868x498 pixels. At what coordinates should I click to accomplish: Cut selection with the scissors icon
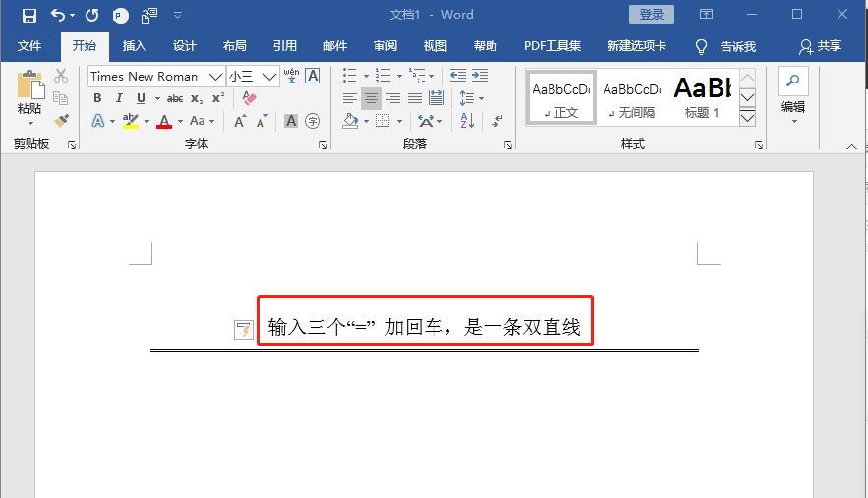(61, 76)
